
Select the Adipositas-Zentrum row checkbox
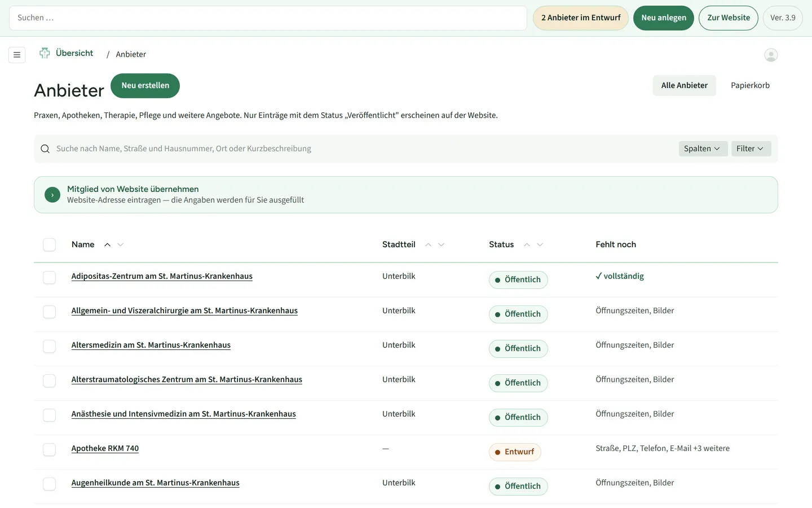coord(50,277)
